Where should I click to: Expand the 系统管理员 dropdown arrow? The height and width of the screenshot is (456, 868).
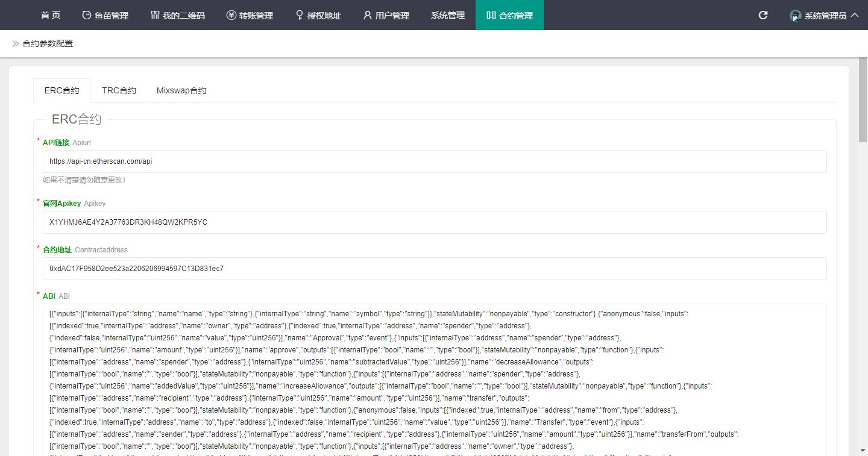(x=854, y=16)
